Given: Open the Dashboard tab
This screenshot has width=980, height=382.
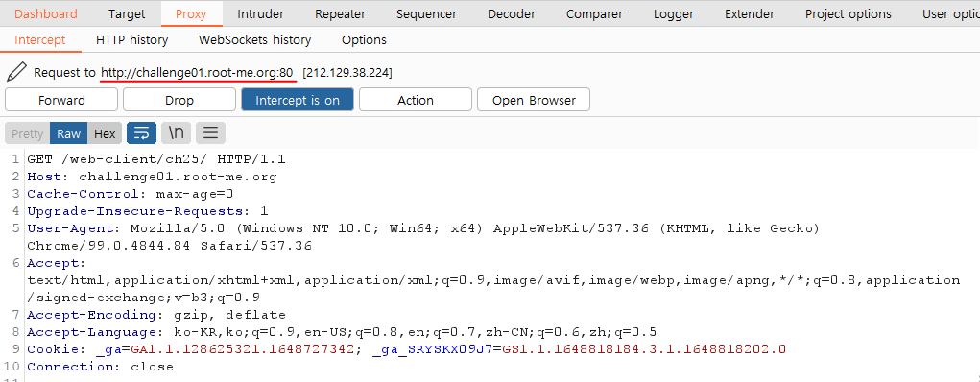Looking at the screenshot, I should click(x=46, y=13).
